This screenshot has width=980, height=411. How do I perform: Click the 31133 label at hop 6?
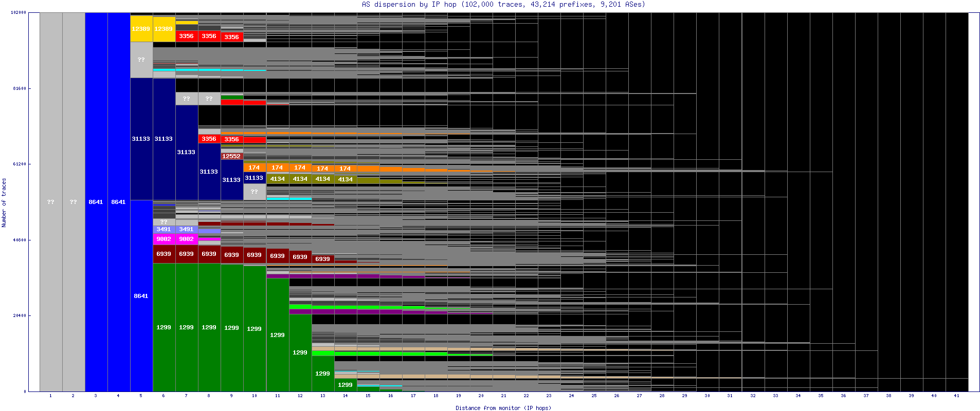pos(164,139)
